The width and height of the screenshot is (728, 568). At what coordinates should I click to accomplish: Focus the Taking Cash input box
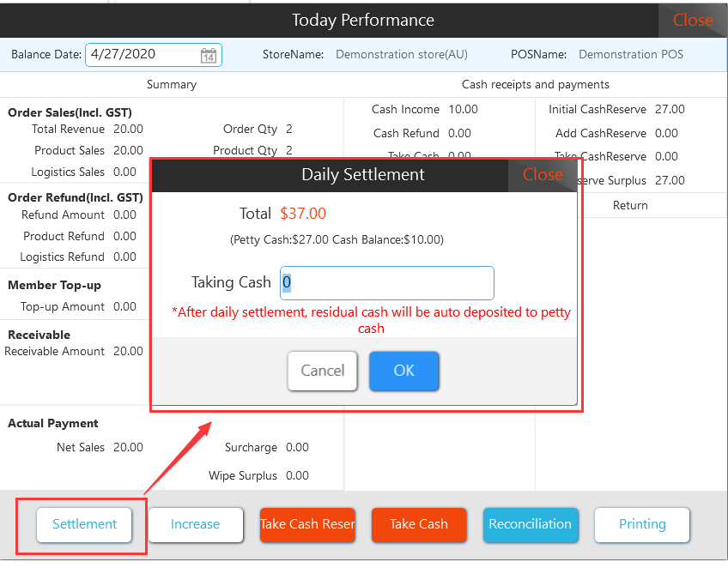click(x=386, y=283)
